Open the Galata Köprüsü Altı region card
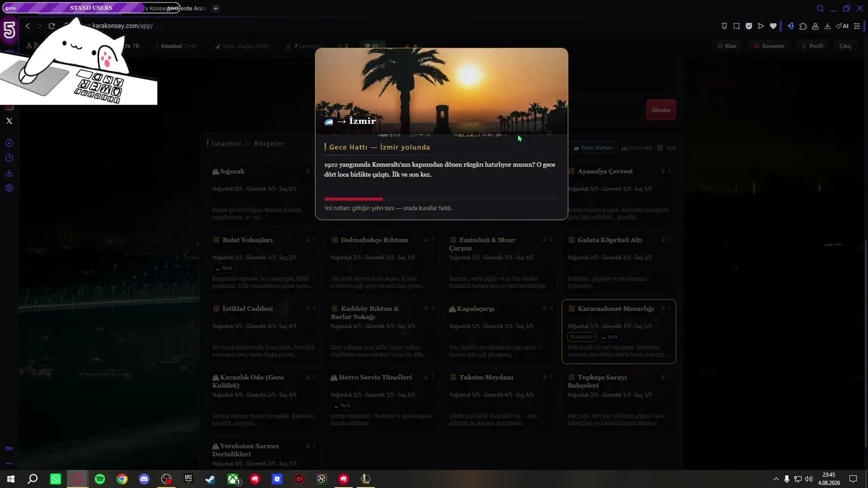The height and width of the screenshot is (488, 868). [x=618, y=263]
